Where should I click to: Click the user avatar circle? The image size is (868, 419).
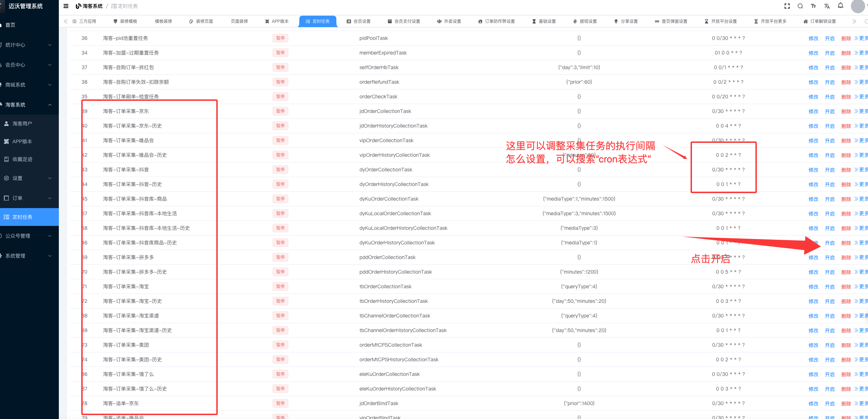click(858, 6)
